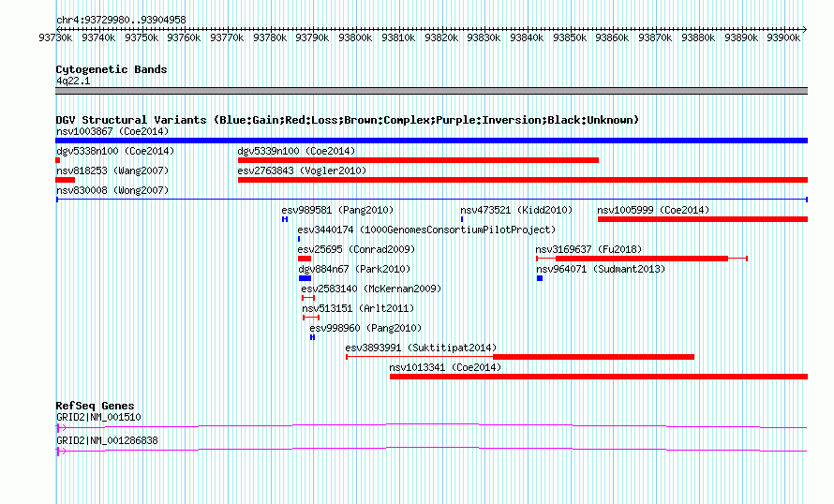
Task: Open nsv1013341 (Coe2014) label
Action: click(445, 367)
